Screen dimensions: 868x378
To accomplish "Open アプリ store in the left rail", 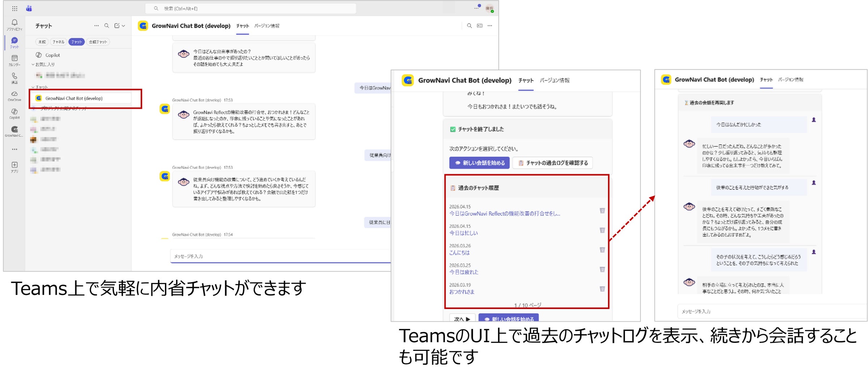I will pos(14,167).
